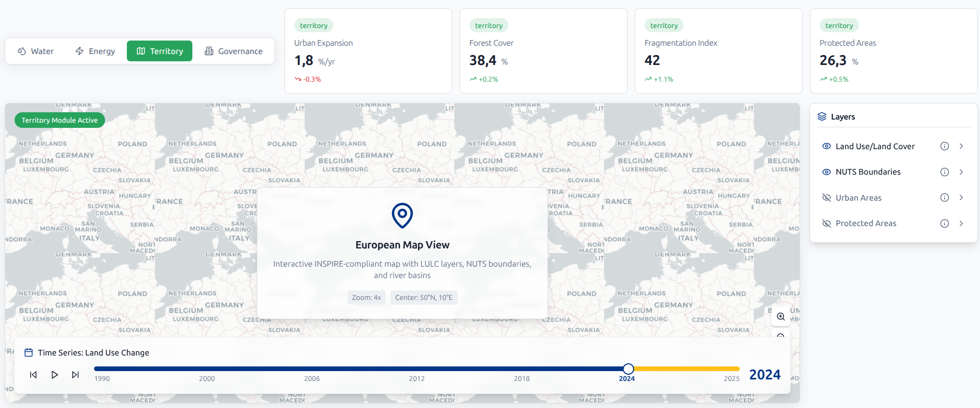The image size is (980, 408).
Task: View info for Urban Areas layer
Action: click(945, 198)
